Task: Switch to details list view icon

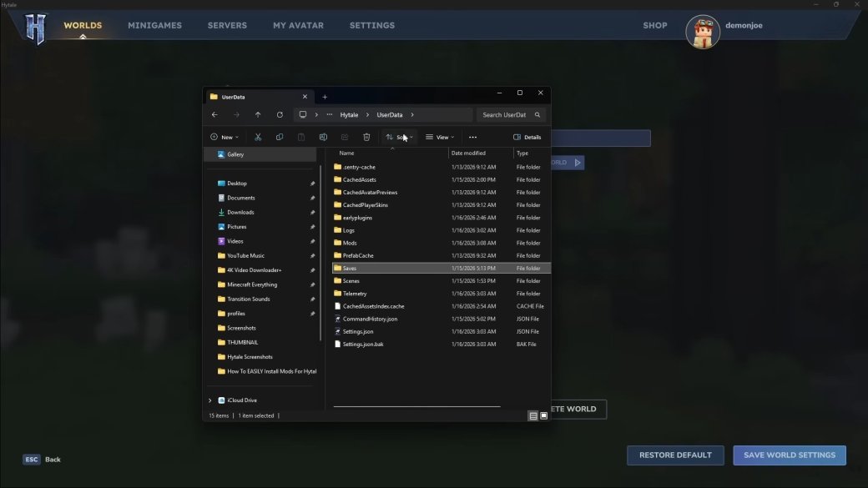Action: [533, 416]
